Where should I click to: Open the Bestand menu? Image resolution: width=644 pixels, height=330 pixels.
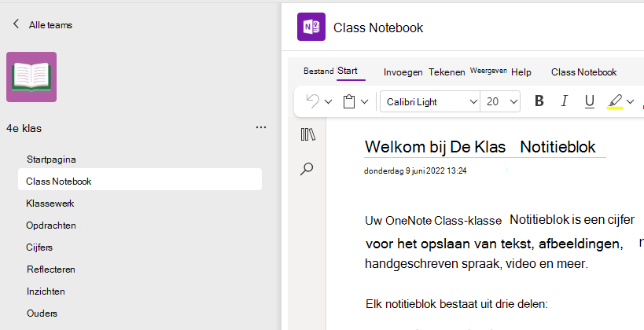(x=318, y=71)
